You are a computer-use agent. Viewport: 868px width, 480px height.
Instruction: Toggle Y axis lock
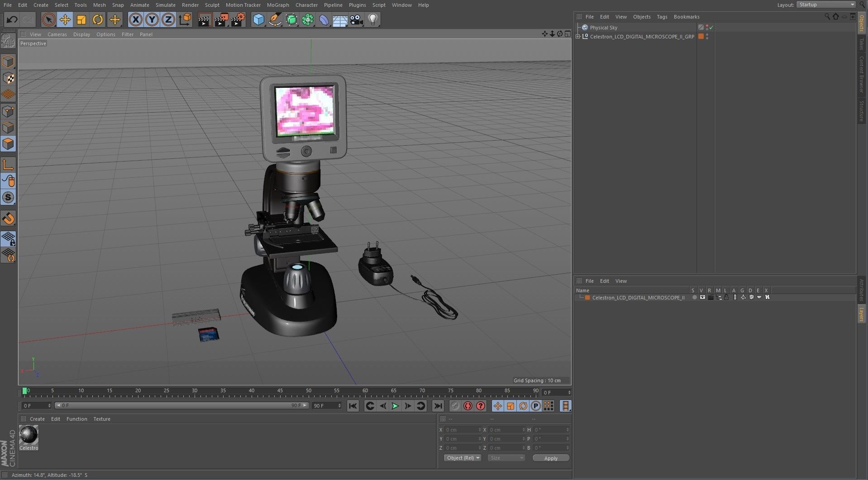click(x=152, y=19)
